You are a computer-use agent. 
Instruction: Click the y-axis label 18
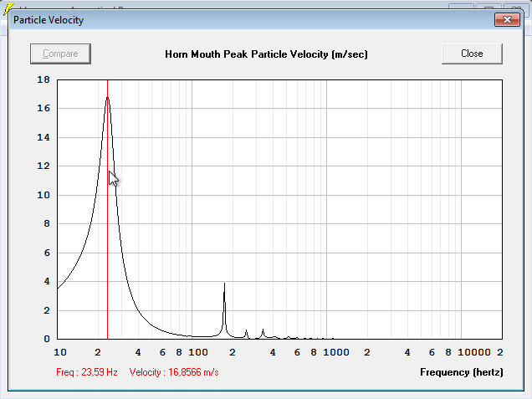(43, 79)
